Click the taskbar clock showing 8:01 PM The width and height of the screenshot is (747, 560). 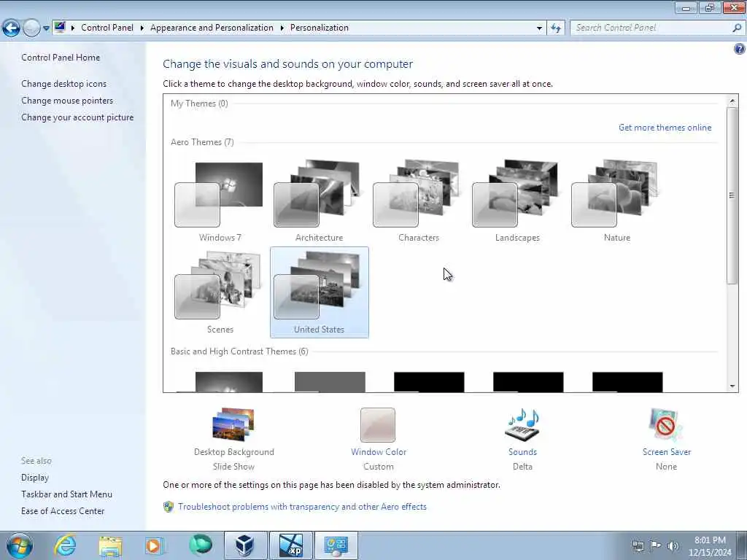click(x=710, y=546)
